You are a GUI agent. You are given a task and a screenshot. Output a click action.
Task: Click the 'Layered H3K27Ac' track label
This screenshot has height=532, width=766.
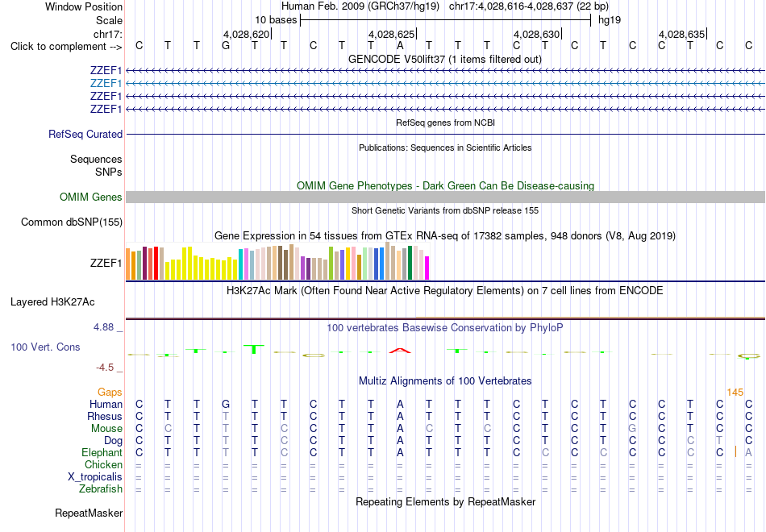[x=52, y=302]
